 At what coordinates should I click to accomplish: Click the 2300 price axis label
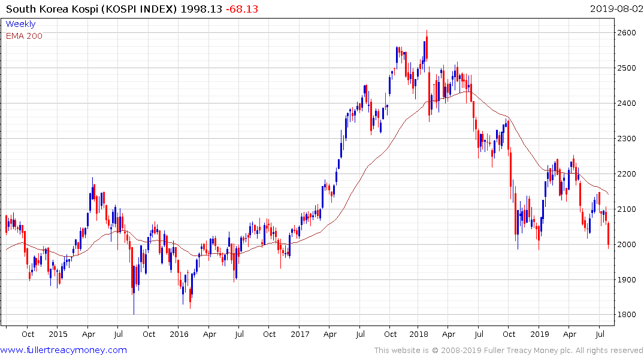[627, 139]
